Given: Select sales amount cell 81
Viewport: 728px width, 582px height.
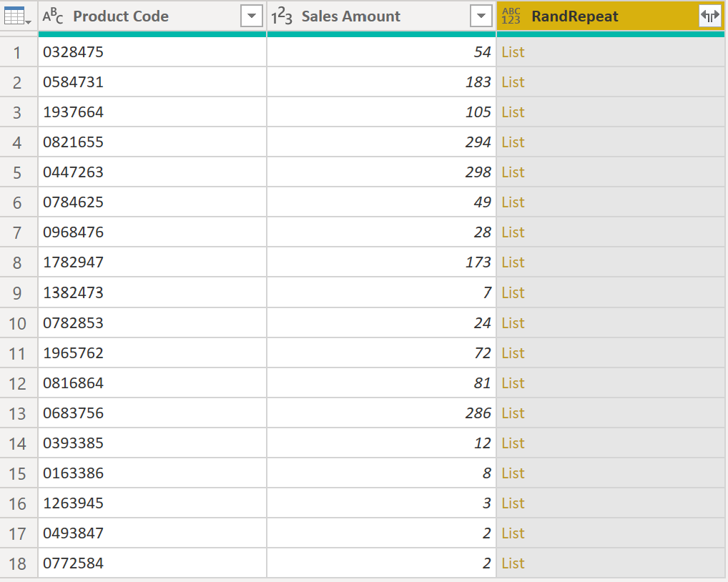Looking at the screenshot, I should click(382, 383).
